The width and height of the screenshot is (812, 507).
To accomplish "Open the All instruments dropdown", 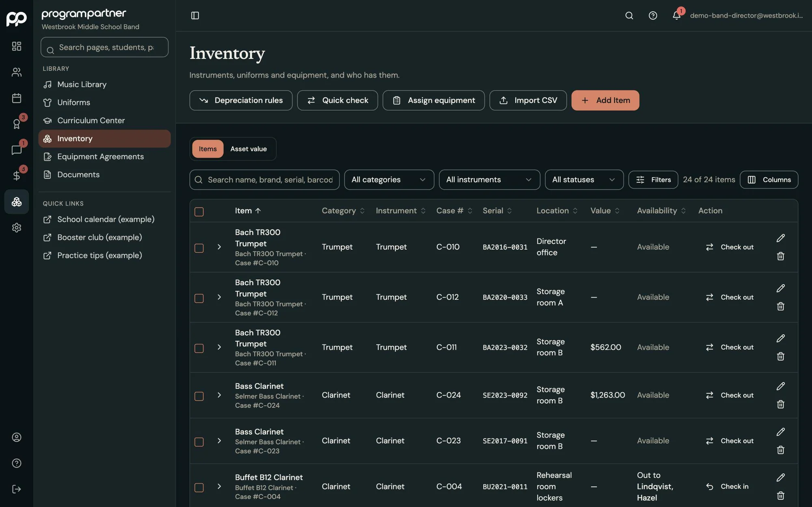I will 489,180.
